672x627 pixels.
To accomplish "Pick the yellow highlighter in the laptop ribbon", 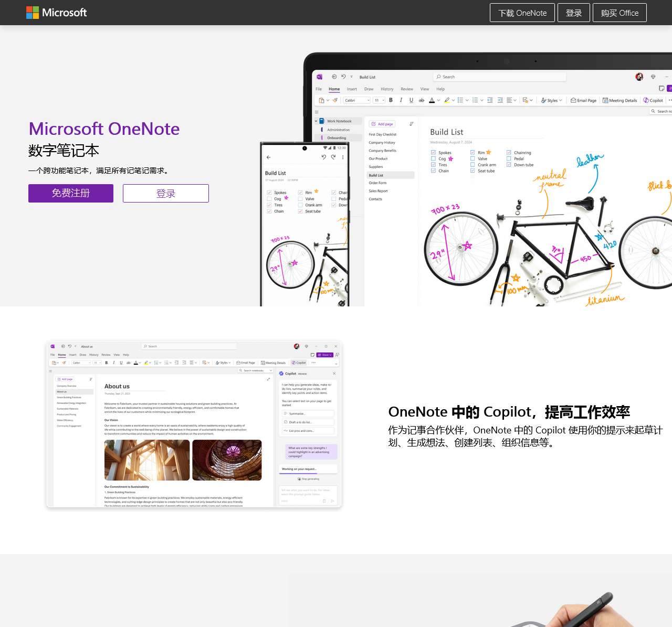I will point(447,100).
